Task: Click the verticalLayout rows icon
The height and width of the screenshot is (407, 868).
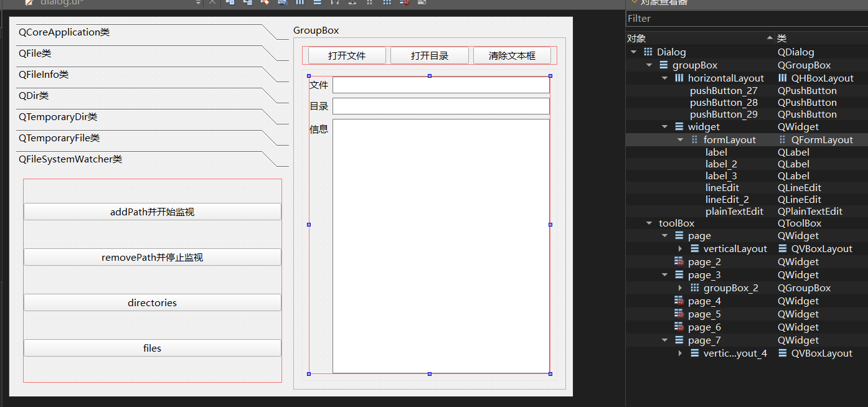Action: pyautogui.click(x=695, y=249)
